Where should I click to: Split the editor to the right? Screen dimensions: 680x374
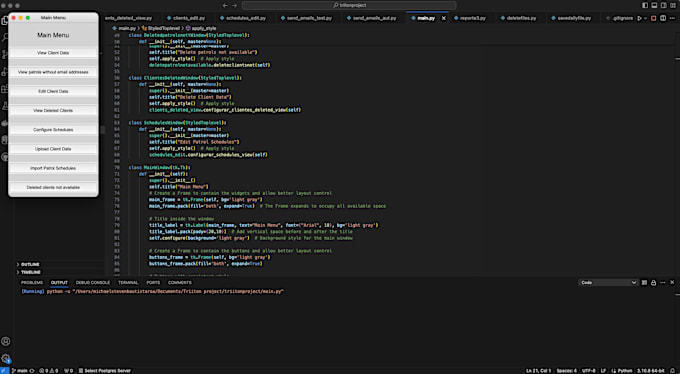pos(663,18)
